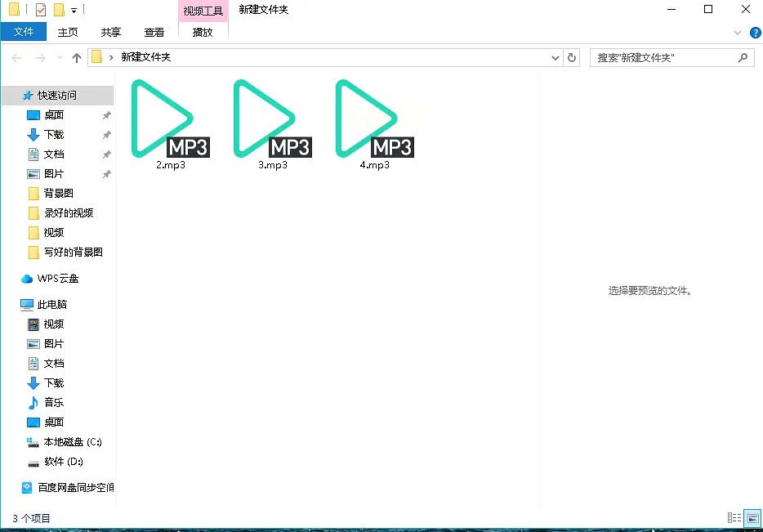Switch to details list view icon
The width and height of the screenshot is (763, 532).
click(734, 518)
